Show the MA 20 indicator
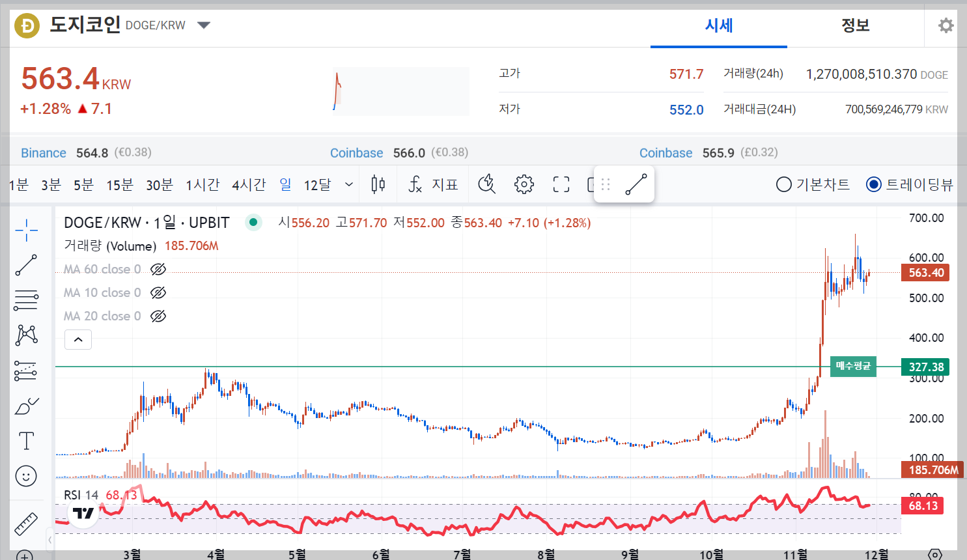 point(158,316)
